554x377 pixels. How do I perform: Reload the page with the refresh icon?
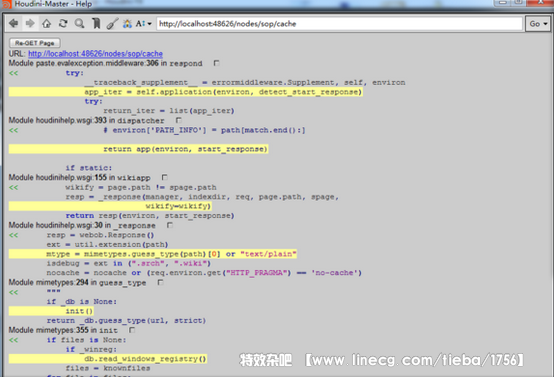point(63,23)
